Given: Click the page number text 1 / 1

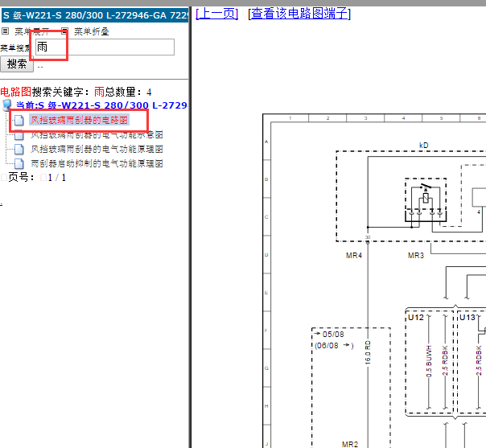Looking at the screenshot, I should (x=56, y=178).
